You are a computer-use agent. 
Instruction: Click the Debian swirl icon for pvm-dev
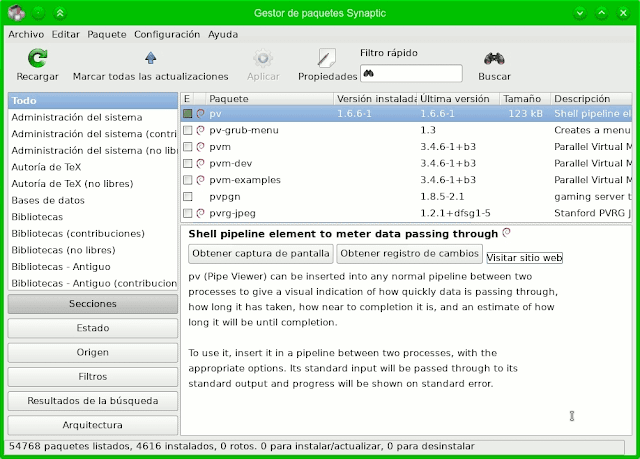click(200, 163)
